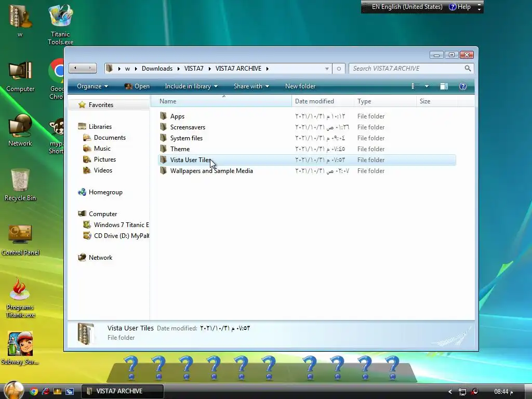Viewport: 532px width, 399px height.
Task: Expand the arrow after Downloads in the breadcrumb
Action: [x=179, y=69]
